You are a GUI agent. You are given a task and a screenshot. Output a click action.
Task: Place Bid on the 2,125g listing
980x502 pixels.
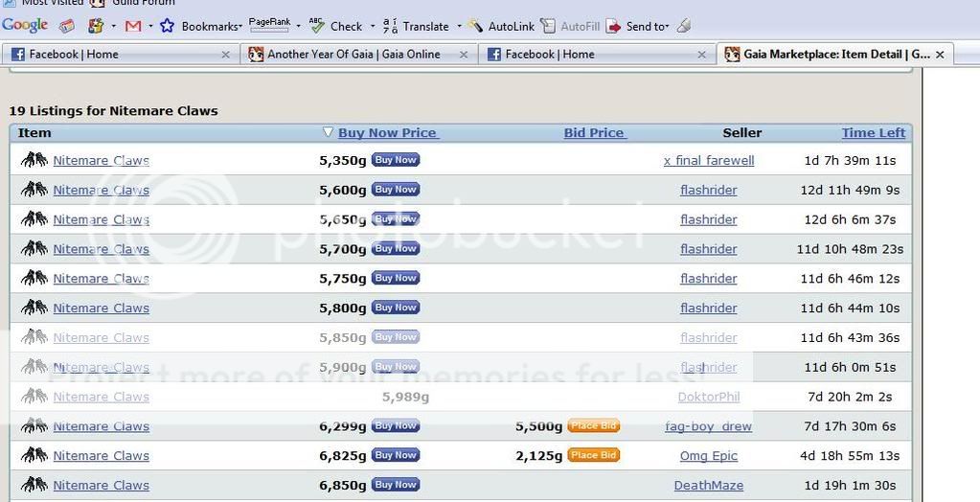click(594, 455)
